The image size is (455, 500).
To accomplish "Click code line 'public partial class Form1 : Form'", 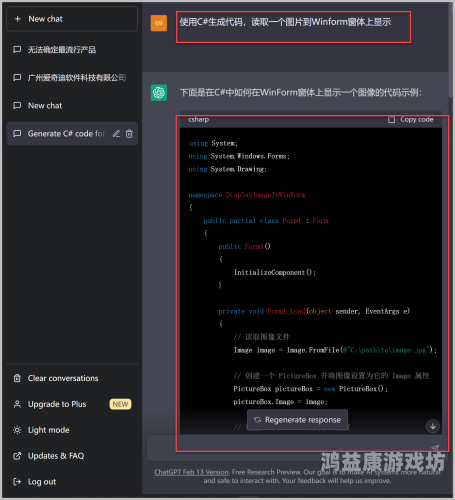I will click(x=266, y=221).
